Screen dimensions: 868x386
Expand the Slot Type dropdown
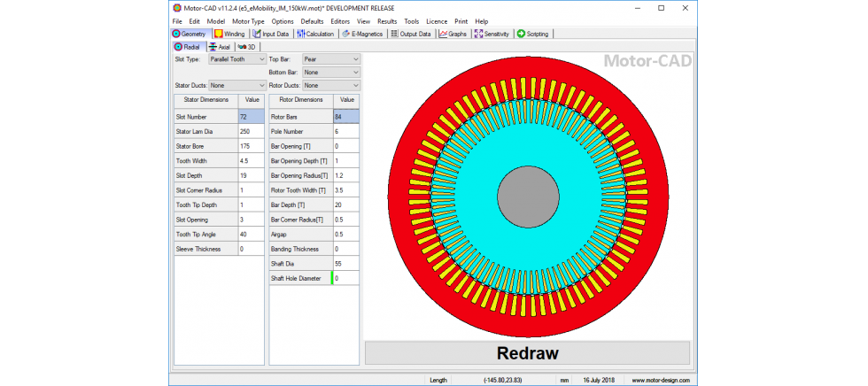coord(237,58)
